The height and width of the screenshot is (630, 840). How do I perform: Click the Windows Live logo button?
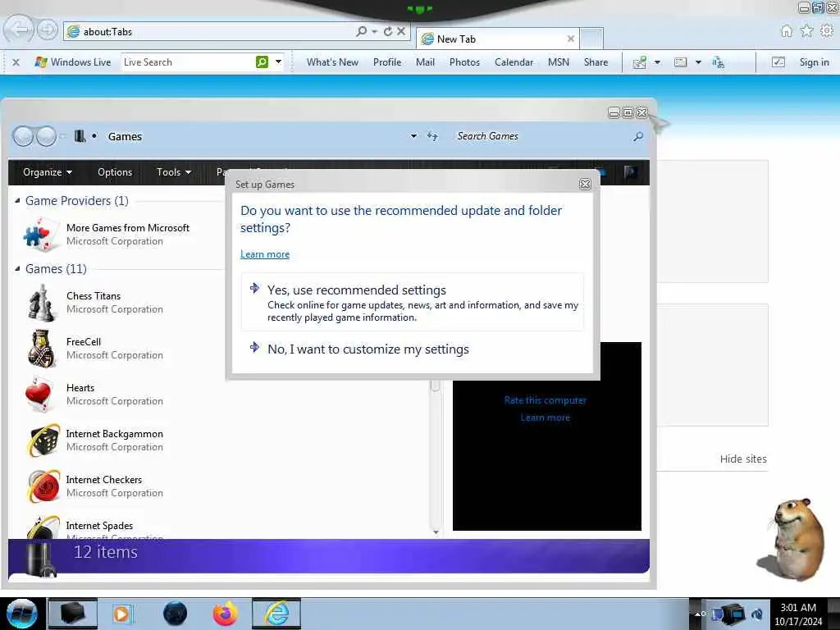[x=72, y=62]
